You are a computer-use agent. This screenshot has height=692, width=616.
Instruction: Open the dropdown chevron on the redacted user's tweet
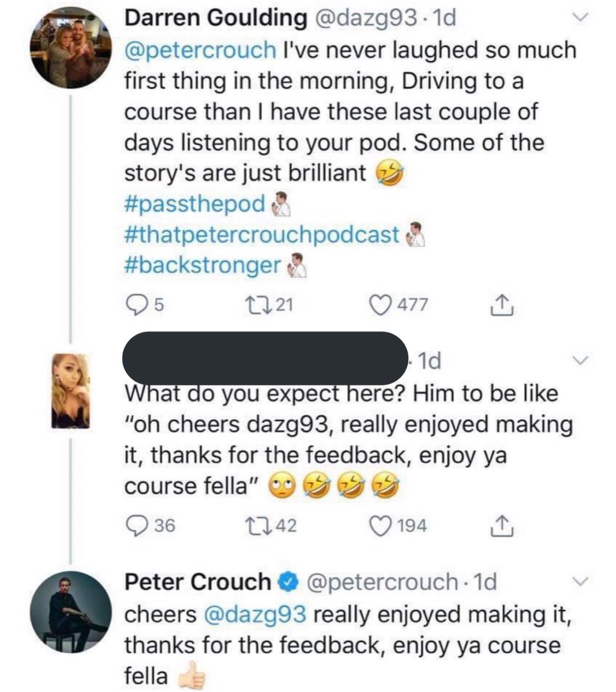pos(581,360)
